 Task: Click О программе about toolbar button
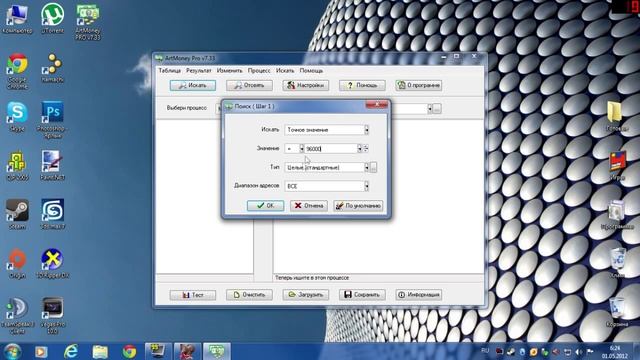click(x=418, y=85)
